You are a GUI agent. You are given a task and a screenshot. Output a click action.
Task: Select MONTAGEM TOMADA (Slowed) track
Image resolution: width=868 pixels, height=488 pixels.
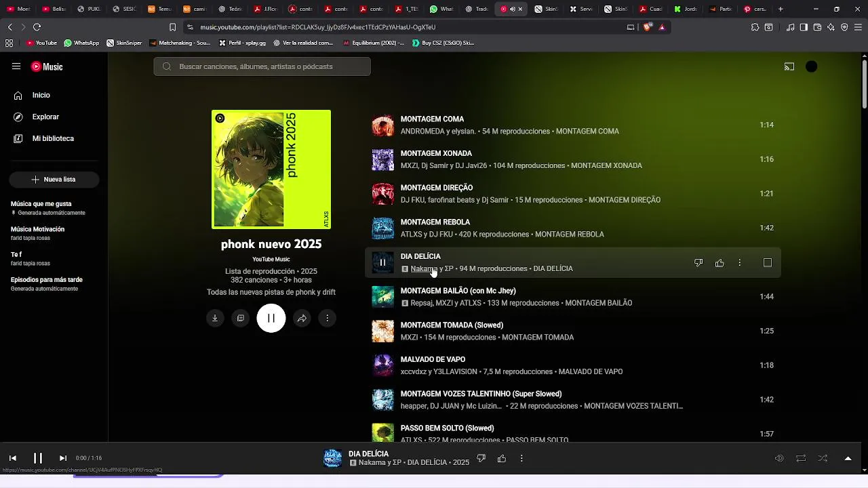coord(452,325)
